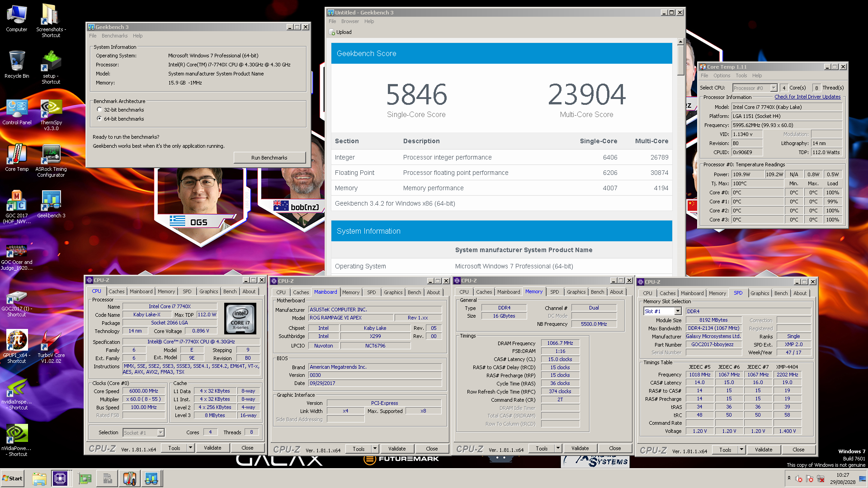The width and height of the screenshot is (868, 488).
Task: Show hidden tray icons with the double arrow
Action: pyautogui.click(x=789, y=478)
